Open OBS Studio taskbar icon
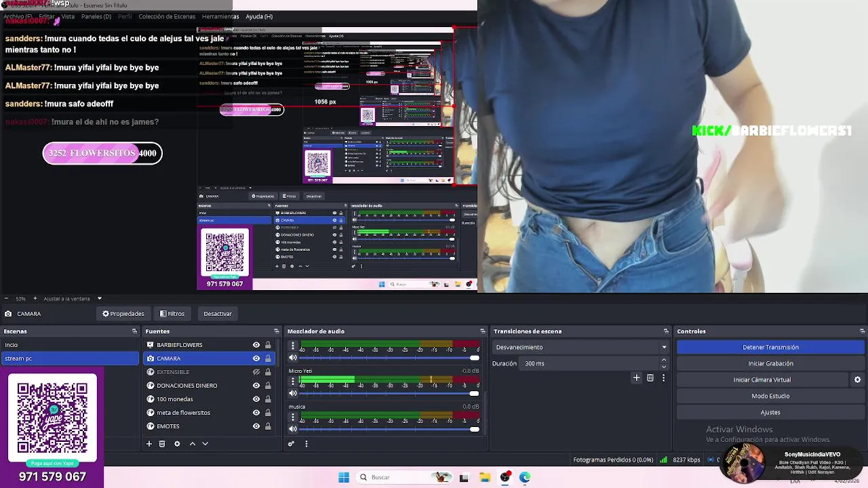Image resolution: width=868 pixels, height=488 pixels. (x=505, y=477)
